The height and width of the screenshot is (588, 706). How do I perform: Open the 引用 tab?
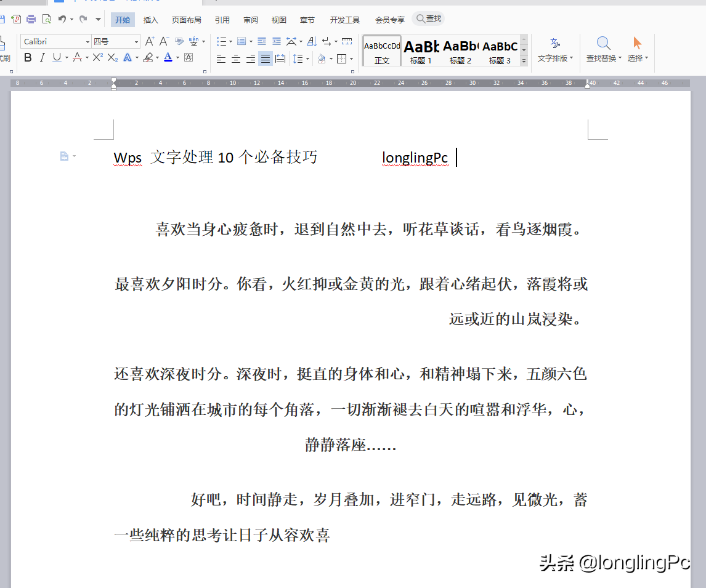click(222, 20)
